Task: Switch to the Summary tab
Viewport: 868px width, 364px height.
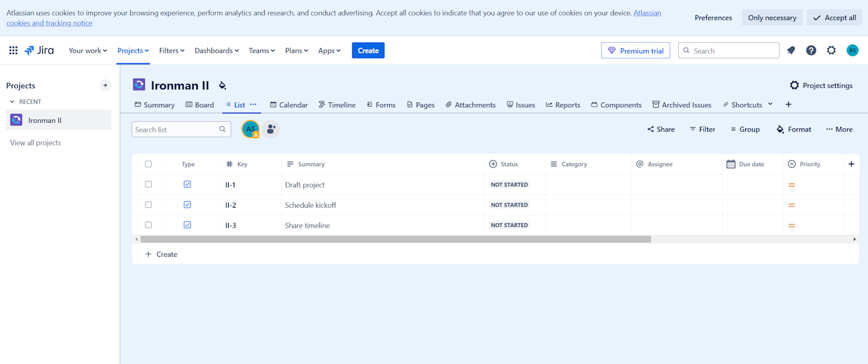Action: click(155, 105)
